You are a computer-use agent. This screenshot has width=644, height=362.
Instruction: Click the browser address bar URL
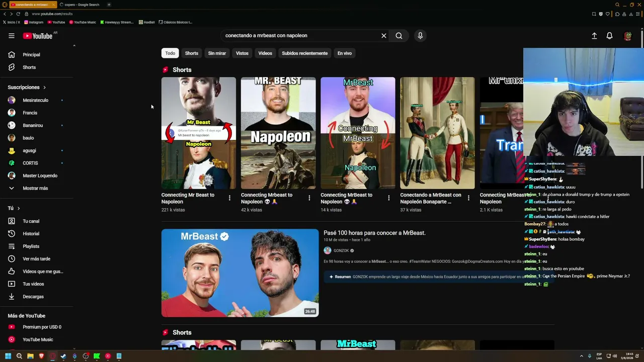(x=52, y=14)
